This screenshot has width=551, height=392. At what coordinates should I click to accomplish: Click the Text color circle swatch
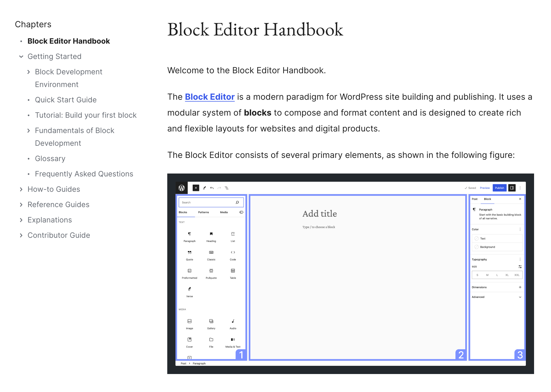(477, 238)
